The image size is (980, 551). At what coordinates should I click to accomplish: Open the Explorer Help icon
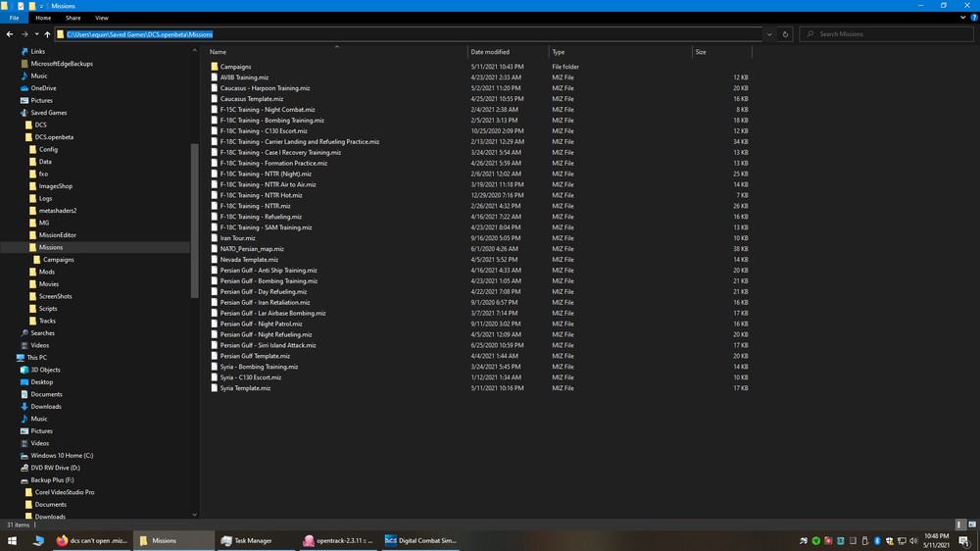972,18
